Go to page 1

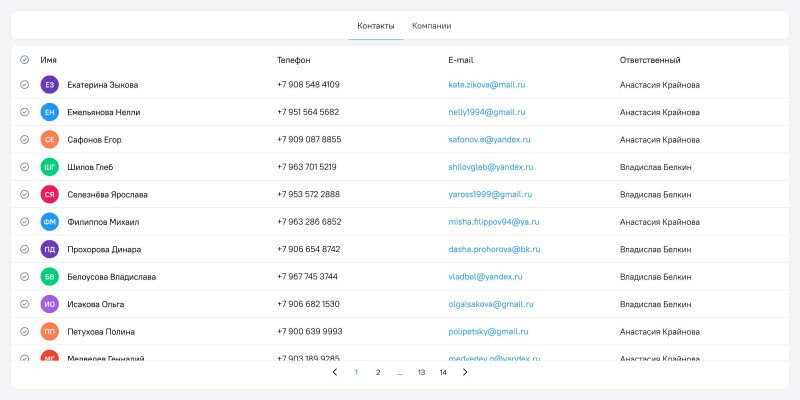tap(356, 372)
